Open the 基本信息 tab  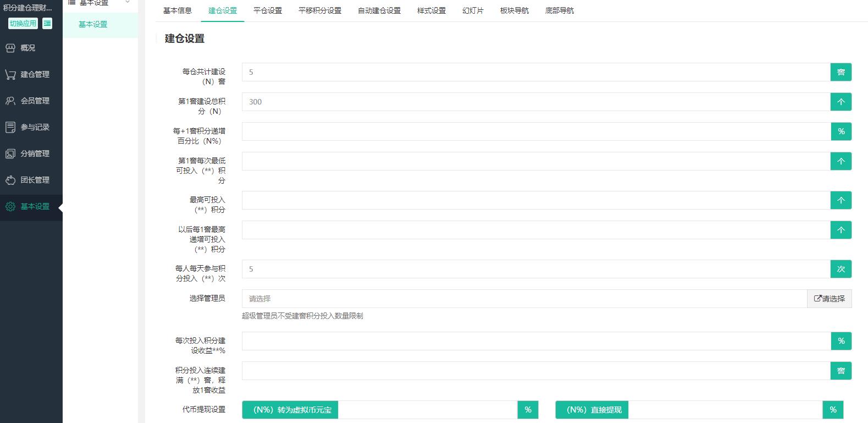click(x=178, y=10)
